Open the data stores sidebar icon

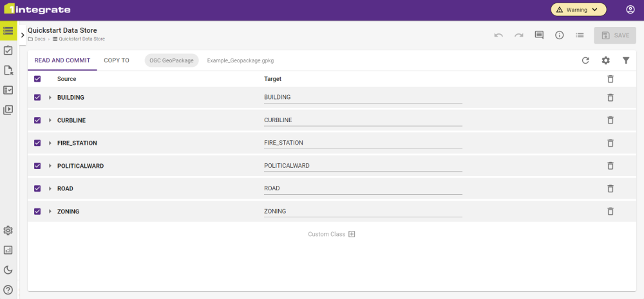(8, 30)
